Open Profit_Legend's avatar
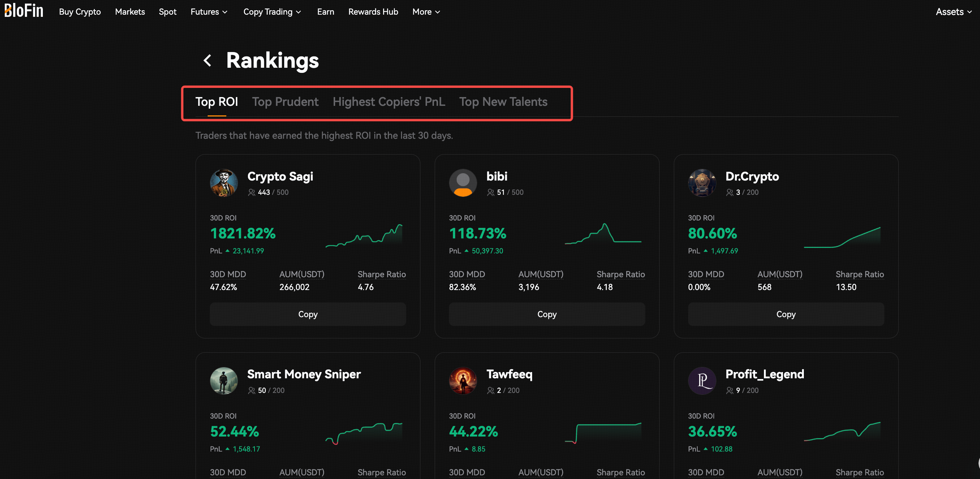Image resolution: width=980 pixels, height=479 pixels. (x=702, y=381)
